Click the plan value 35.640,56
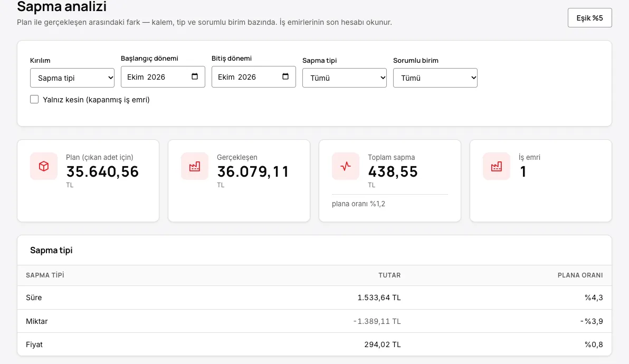This screenshot has height=364, width=629. pyautogui.click(x=102, y=171)
